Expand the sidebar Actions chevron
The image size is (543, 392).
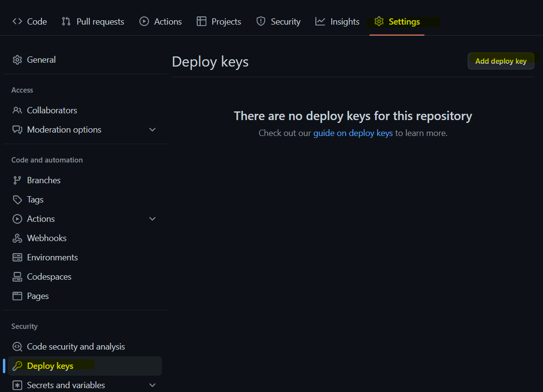tap(152, 219)
